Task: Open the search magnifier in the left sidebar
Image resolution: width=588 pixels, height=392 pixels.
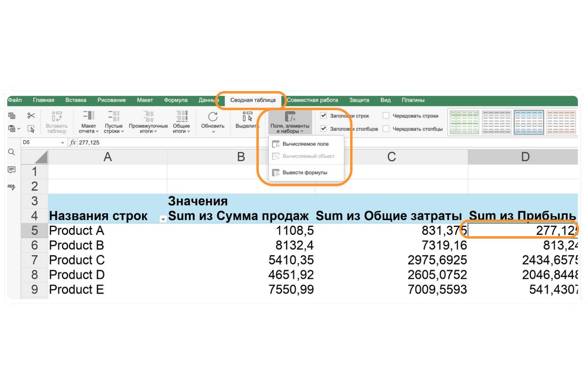Action: click(x=11, y=152)
